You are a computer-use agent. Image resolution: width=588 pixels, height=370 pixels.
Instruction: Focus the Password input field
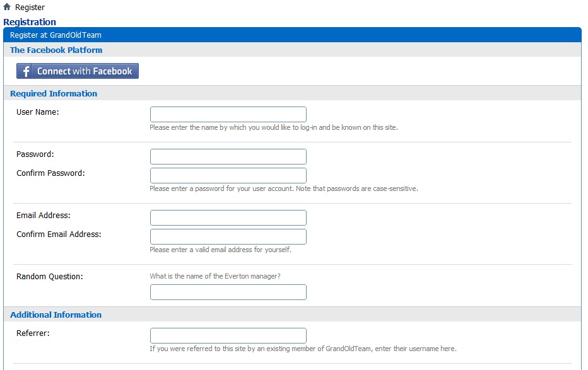pos(228,156)
